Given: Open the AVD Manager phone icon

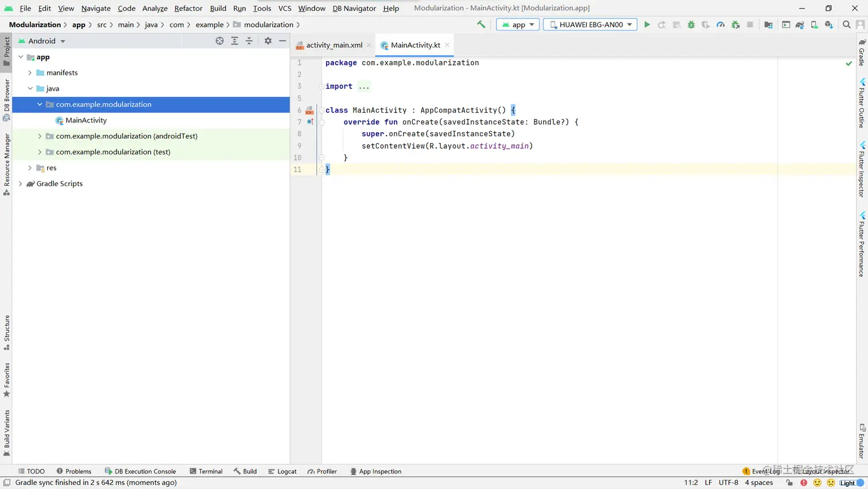Looking at the screenshot, I should click(x=814, y=25).
